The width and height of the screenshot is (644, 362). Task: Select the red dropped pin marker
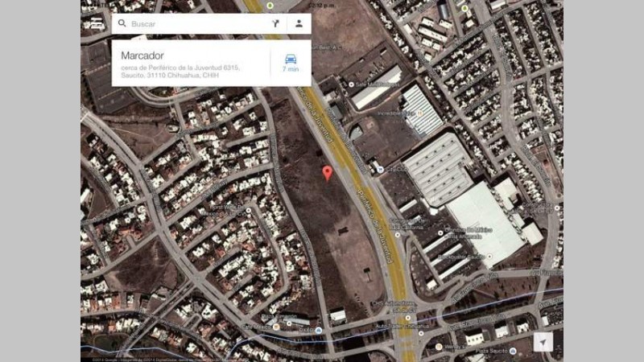click(x=328, y=173)
